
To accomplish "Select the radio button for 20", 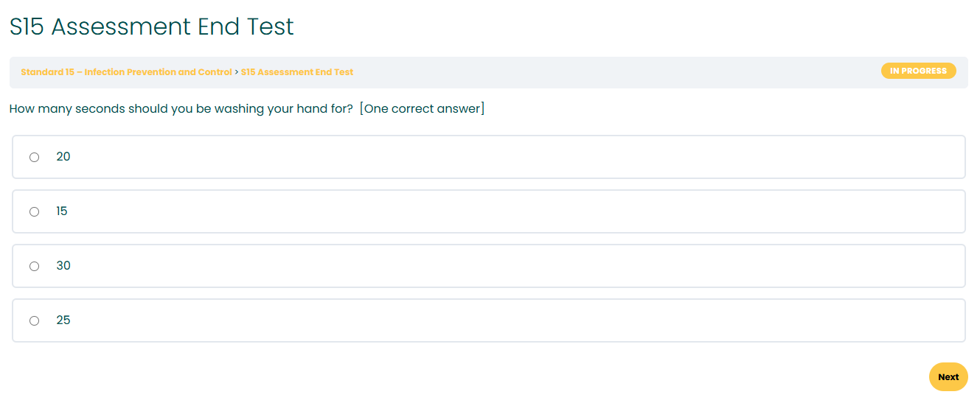I will point(34,157).
